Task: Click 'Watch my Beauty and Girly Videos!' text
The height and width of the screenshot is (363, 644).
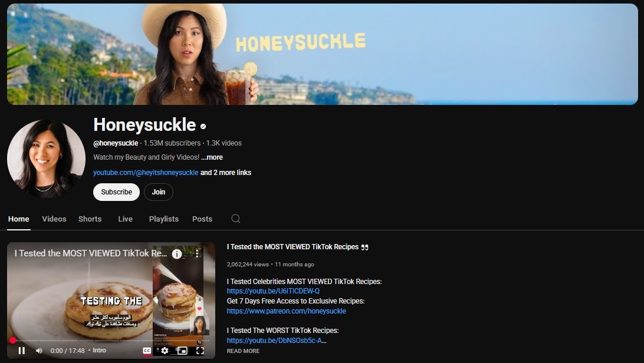Action: tap(146, 157)
